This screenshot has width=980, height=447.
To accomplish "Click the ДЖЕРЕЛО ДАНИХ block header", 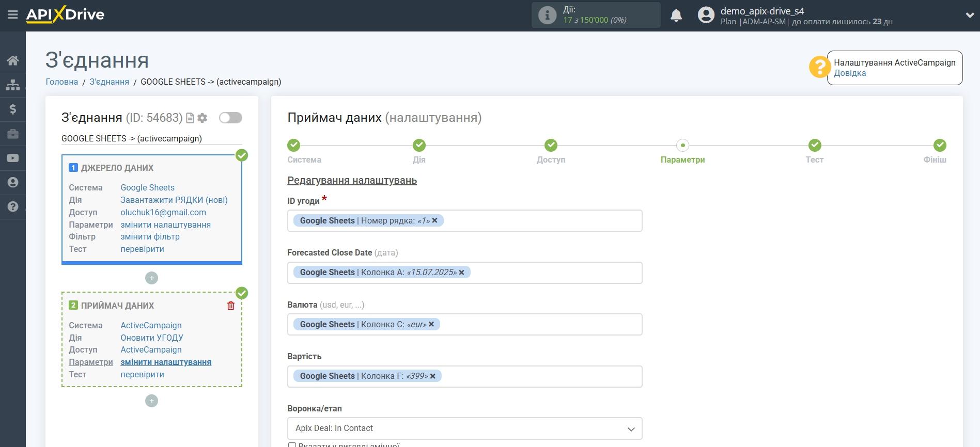I will pyautogui.click(x=117, y=168).
